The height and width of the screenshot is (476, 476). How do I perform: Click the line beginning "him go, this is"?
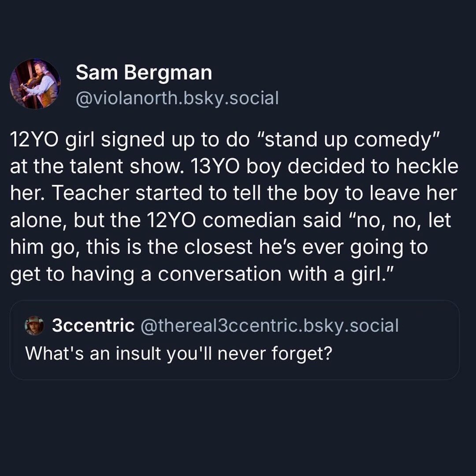[218, 247]
